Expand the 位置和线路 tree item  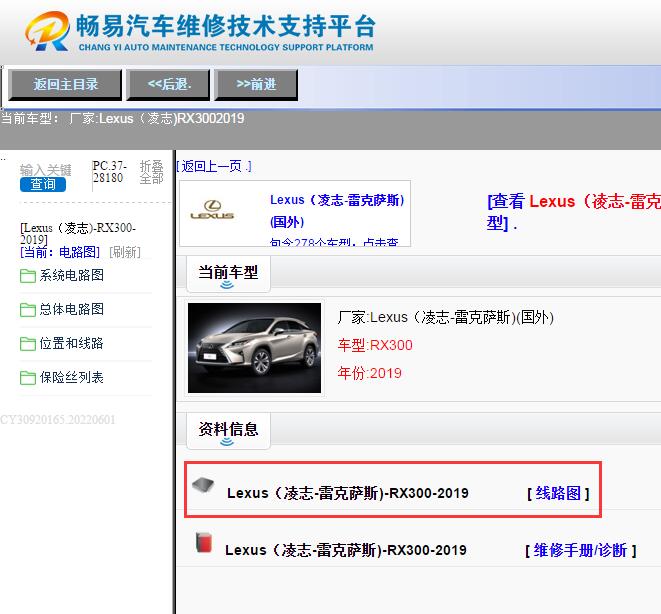71,344
